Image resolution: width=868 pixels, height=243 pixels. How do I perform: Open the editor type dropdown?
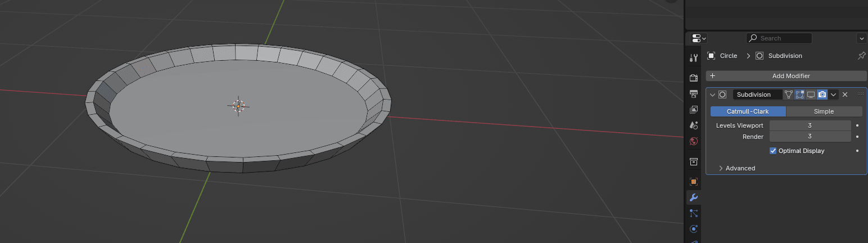698,38
